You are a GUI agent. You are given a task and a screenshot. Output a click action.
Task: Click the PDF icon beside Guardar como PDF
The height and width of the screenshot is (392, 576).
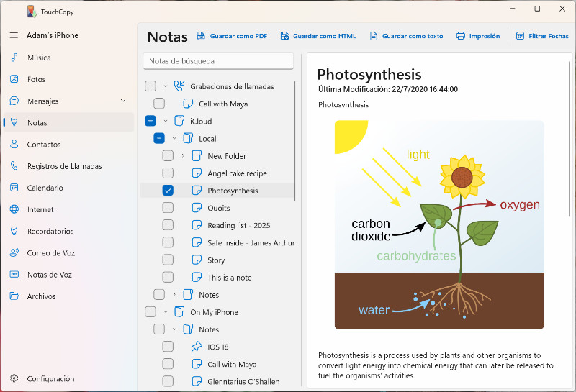pos(201,36)
